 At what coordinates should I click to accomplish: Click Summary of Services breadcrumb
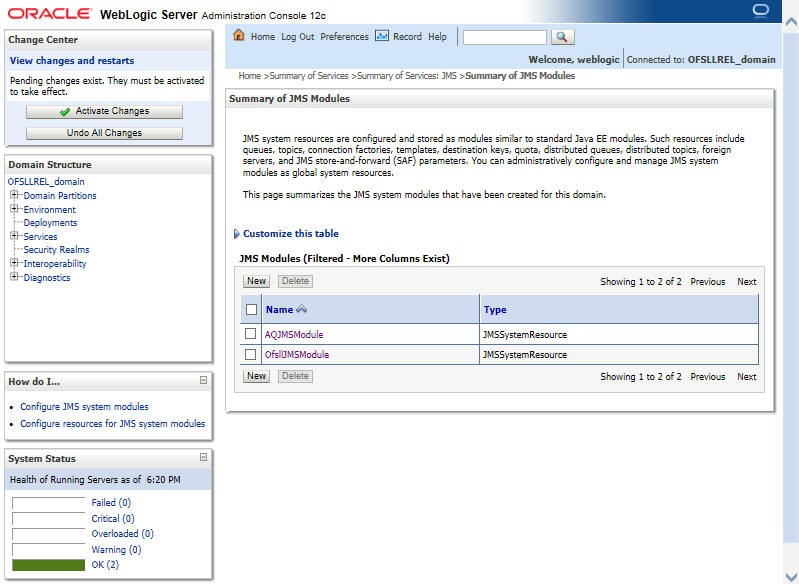(x=309, y=76)
